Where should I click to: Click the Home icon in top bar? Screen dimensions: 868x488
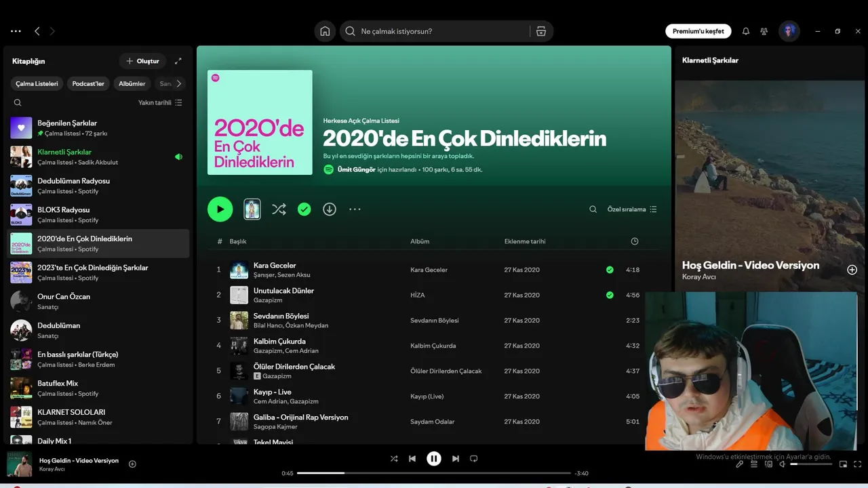click(325, 31)
